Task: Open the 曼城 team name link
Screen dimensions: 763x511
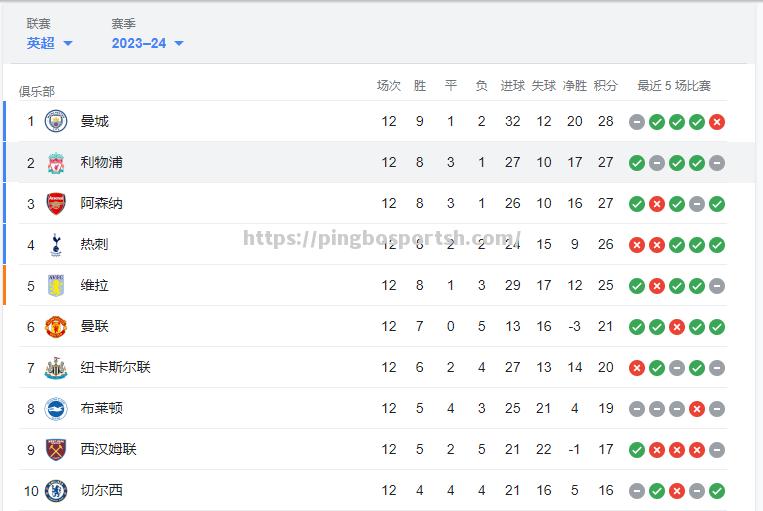Action: 94,121
